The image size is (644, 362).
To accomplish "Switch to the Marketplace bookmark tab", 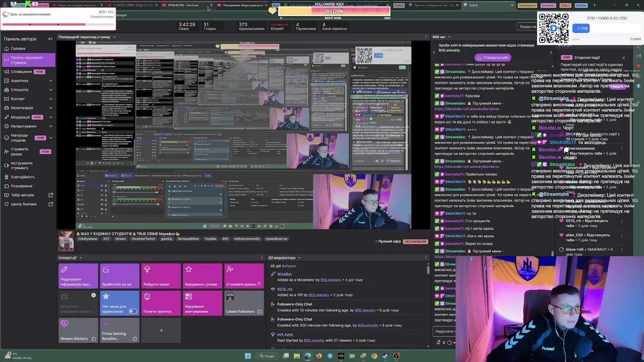I will click(x=527, y=5).
